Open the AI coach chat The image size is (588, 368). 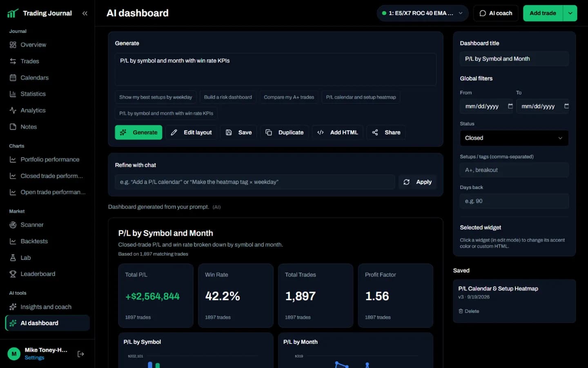click(496, 13)
